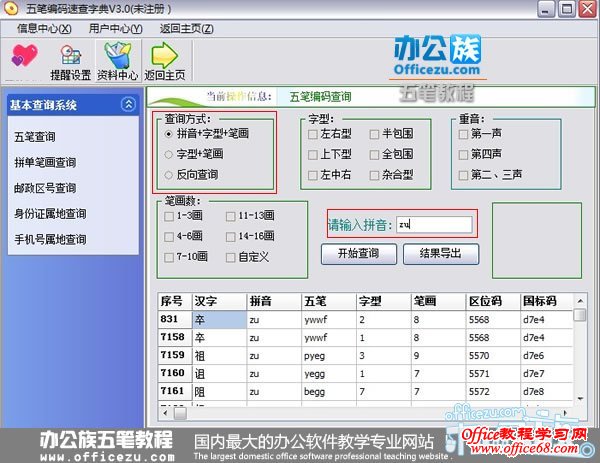
Task: Select 拼单笔画查询 in sidebar
Action: pyautogui.click(x=45, y=162)
